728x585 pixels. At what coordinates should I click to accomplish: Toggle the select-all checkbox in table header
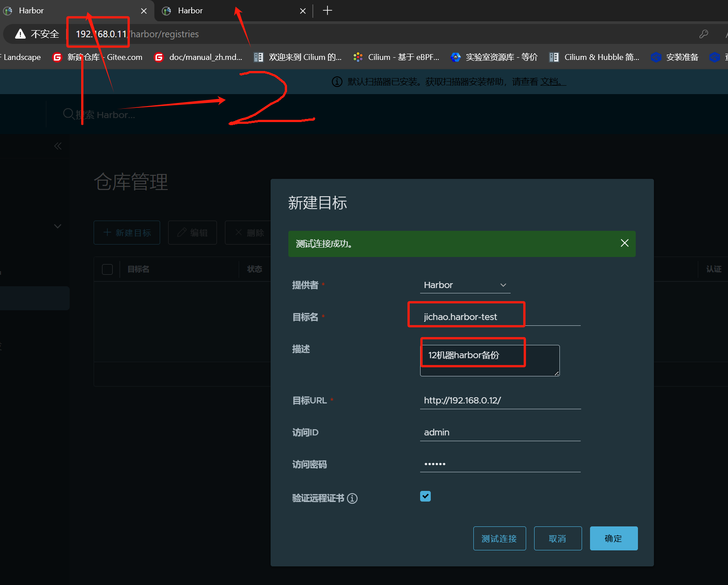pos(107,269)
